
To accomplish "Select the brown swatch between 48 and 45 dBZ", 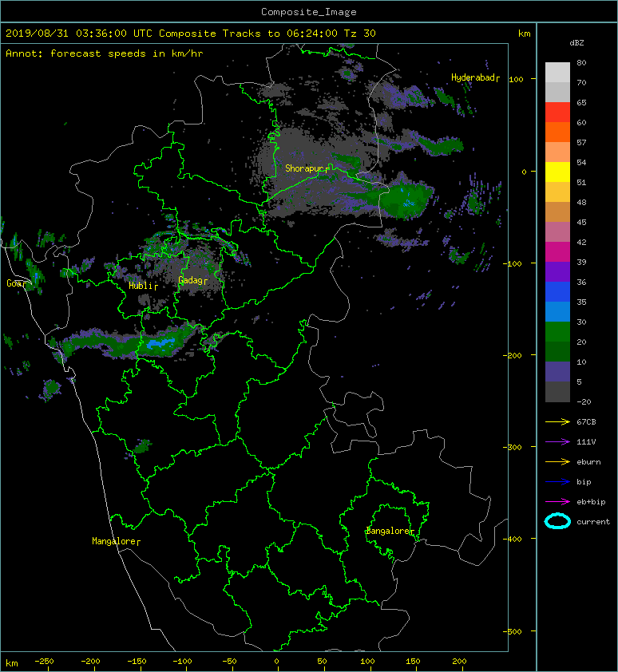I will coord(557,212).
